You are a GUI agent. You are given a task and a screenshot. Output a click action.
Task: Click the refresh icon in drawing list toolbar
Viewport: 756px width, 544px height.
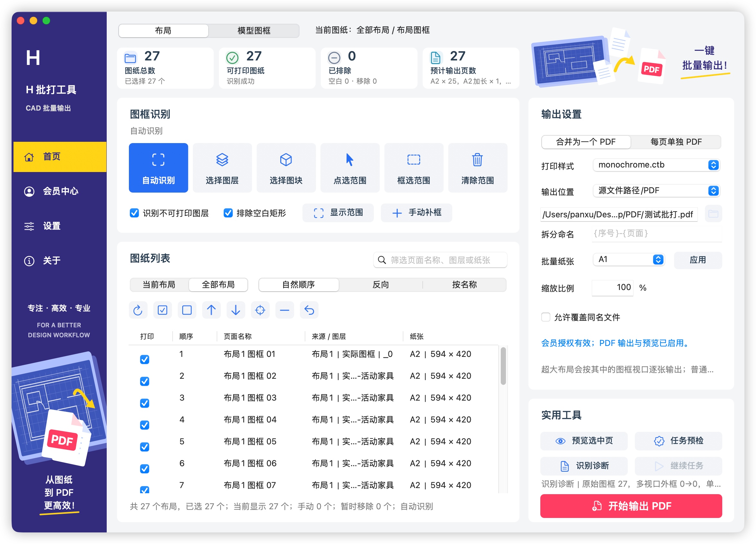pyautogui.click(x=138, y=310)
